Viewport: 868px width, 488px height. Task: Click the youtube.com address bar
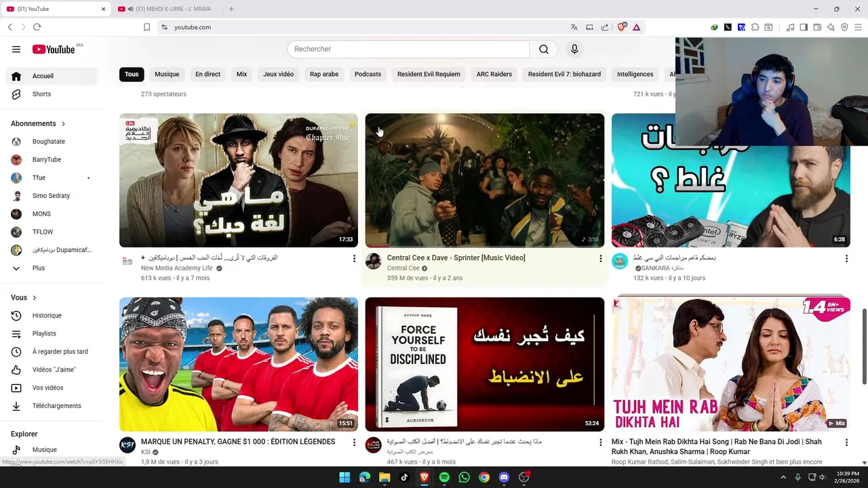pyautogui.click(x=366, y=27)
